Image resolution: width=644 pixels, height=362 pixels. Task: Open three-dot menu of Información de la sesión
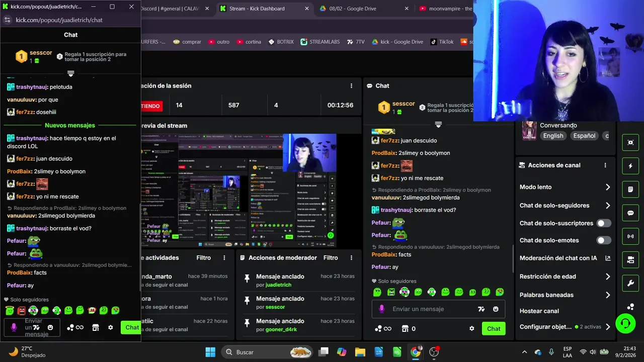[x=351, y=85]
